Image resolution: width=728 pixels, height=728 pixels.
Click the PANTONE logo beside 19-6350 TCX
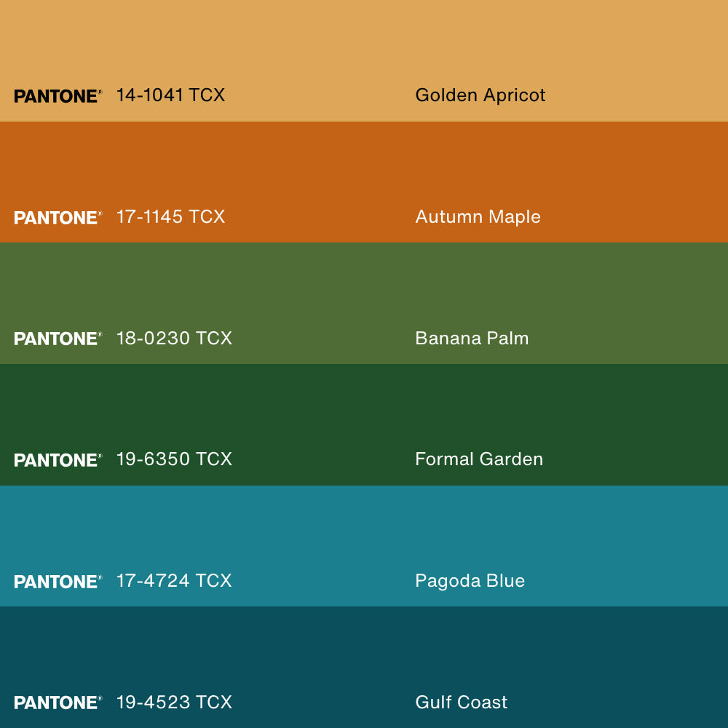(x=58, y=460)
